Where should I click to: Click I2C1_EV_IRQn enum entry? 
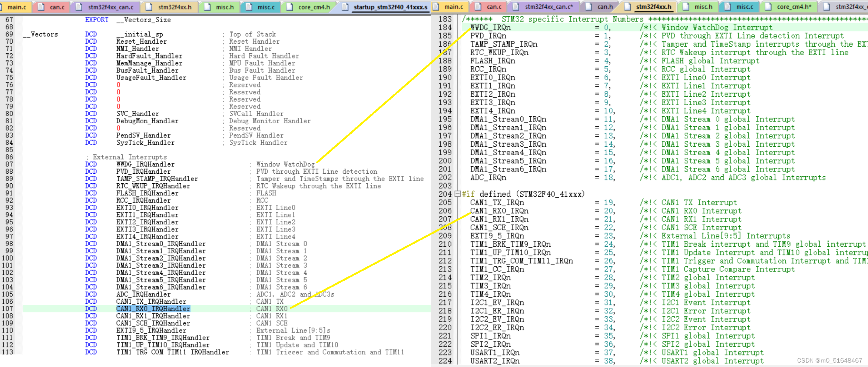[497, 303]
